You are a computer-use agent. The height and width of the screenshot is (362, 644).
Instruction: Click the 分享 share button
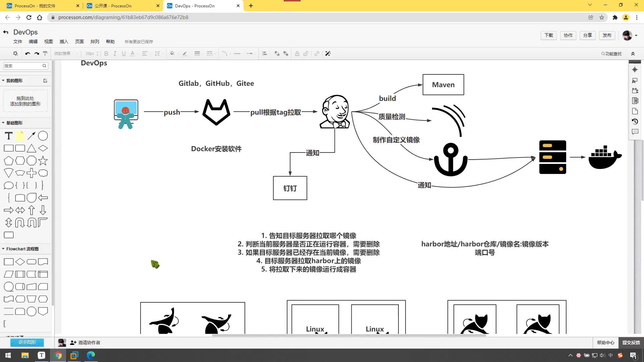click(588, 35)
